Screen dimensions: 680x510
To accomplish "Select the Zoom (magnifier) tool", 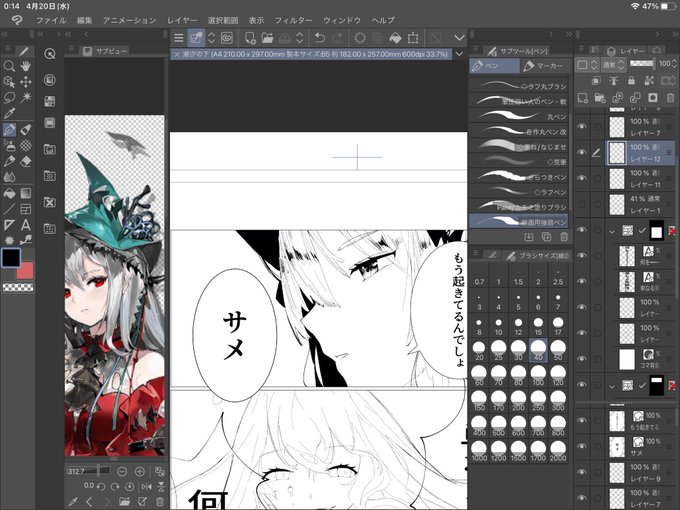I will tap(9, 66).
